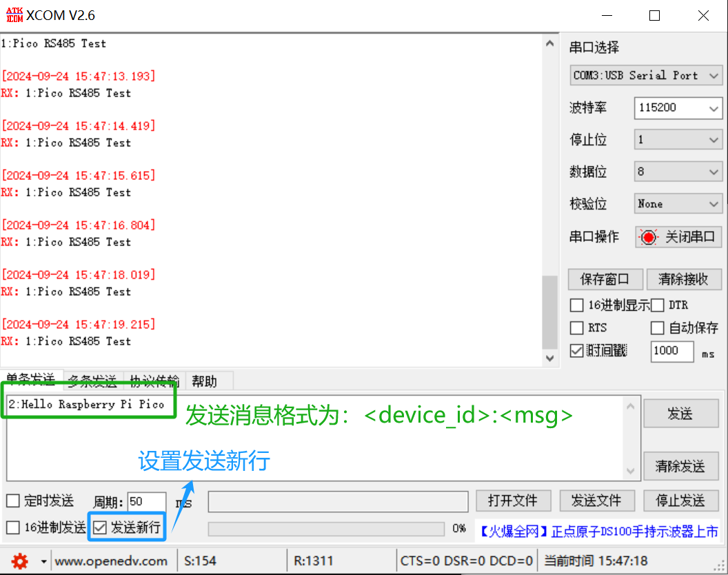Click the 停止发送 stop sending button
728x575 pixels.
click(680, 501)
